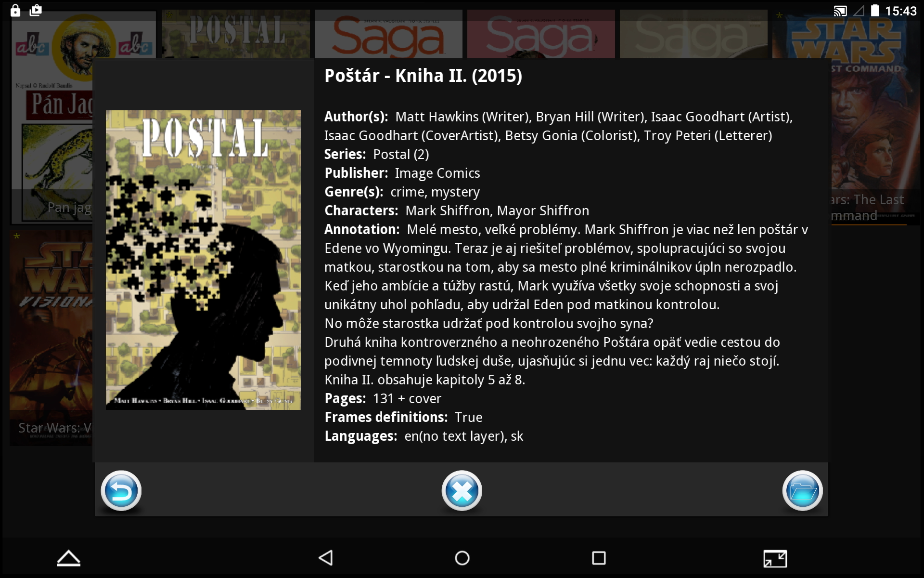This screenshot has width=924, height=578.
Task: Open the recent apps square button
Action: (x=599, y=558)
